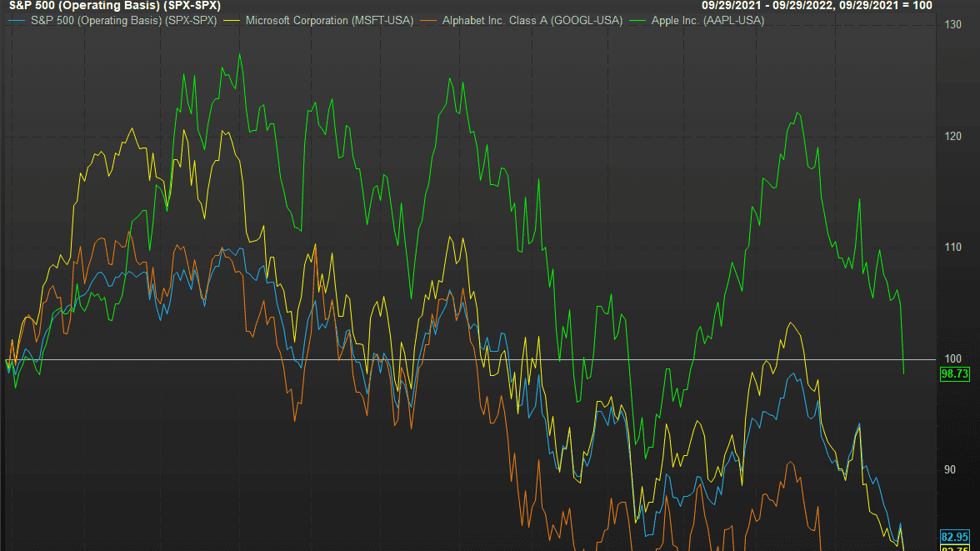980x551 pixels.
Task: Click the chart title S&P 500 (Operating Basis) (SPX-SPX)
Action: coord(115,6)
